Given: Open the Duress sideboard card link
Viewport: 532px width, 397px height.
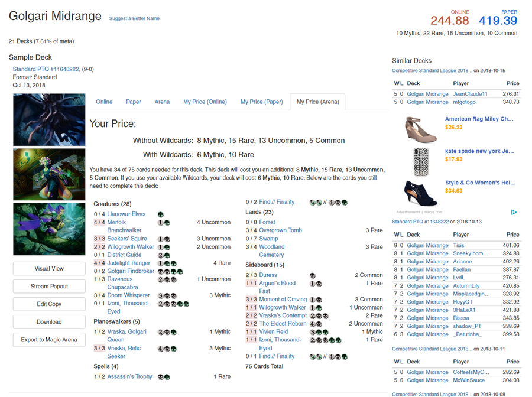Looking at the screenshot, I should (268, 275).
